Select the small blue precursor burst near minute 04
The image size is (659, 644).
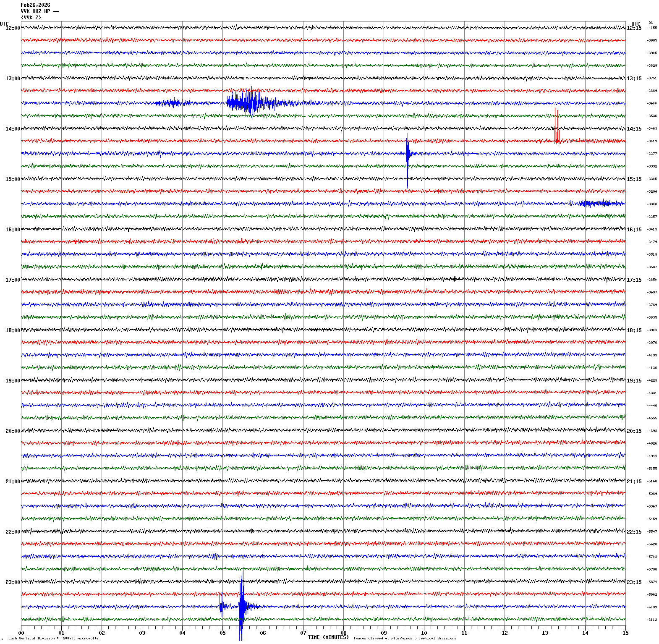pos(172,103)
